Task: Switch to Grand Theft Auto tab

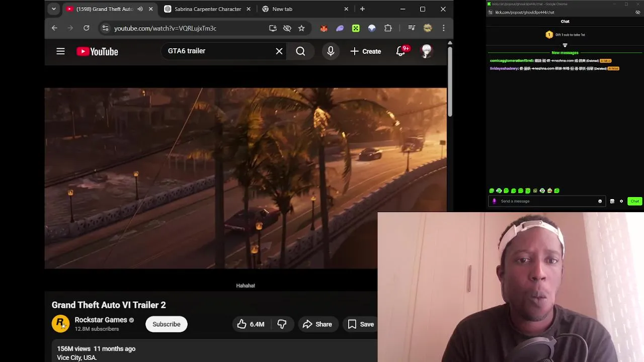Action: (105, 9)
